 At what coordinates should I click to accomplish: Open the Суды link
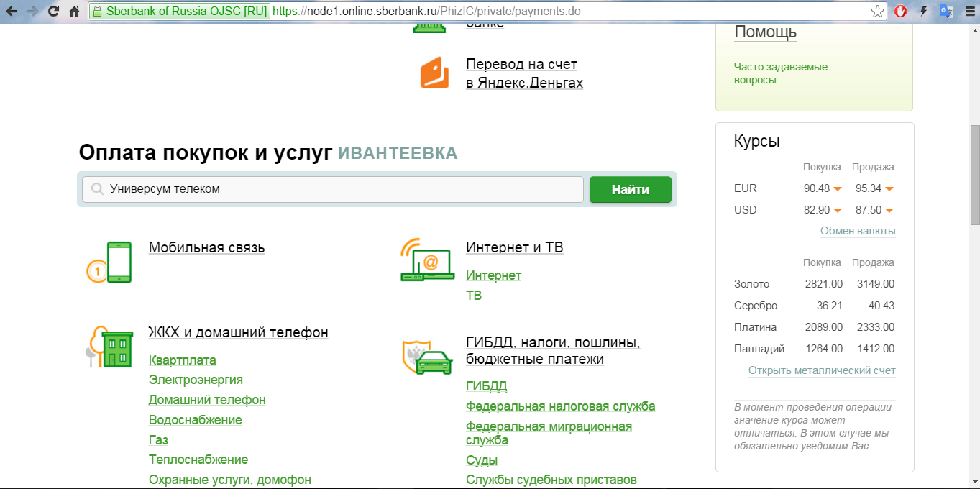click(x=482, y=460)
